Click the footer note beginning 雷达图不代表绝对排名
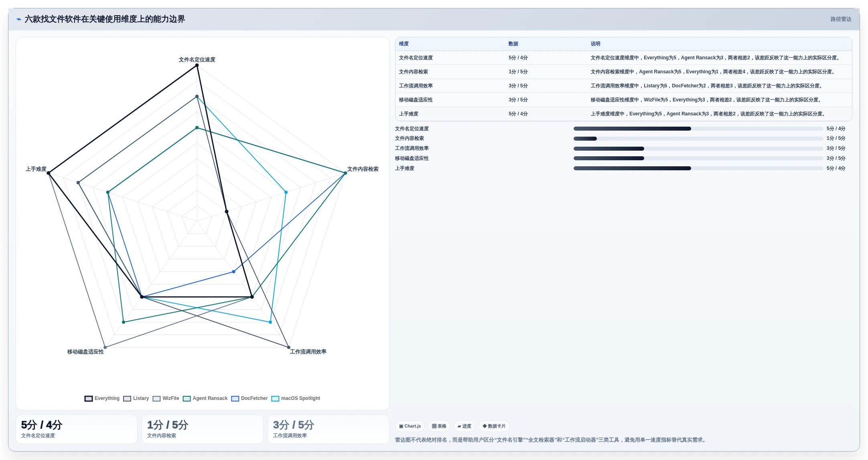The width and height of the screenshot is (868, 460). (x=551, y=440)
